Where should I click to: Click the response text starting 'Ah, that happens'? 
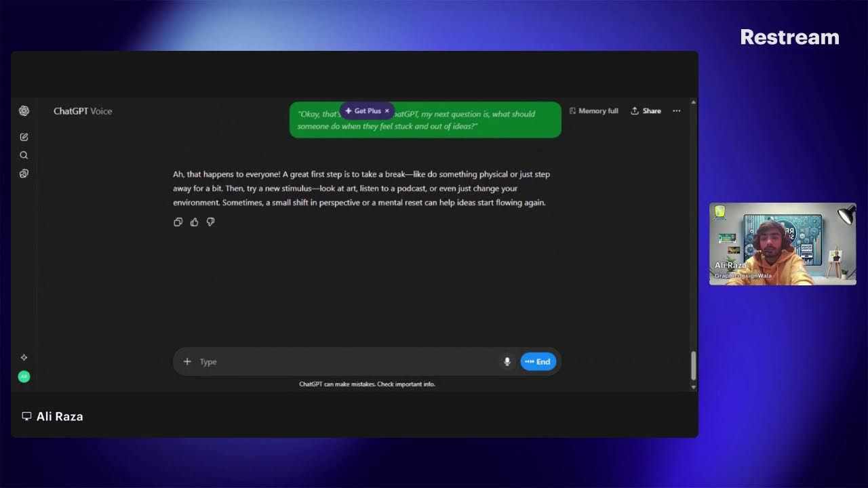pyautogui.click(x=361, y=188)
